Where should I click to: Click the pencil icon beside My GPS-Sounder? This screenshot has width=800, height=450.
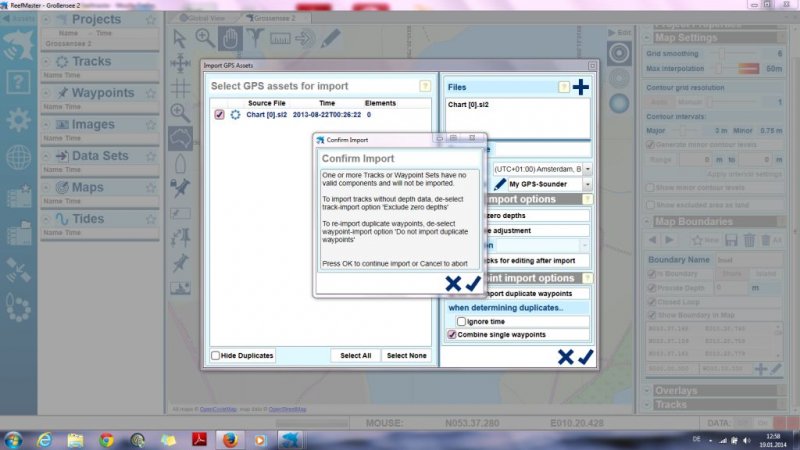(499, 185)
